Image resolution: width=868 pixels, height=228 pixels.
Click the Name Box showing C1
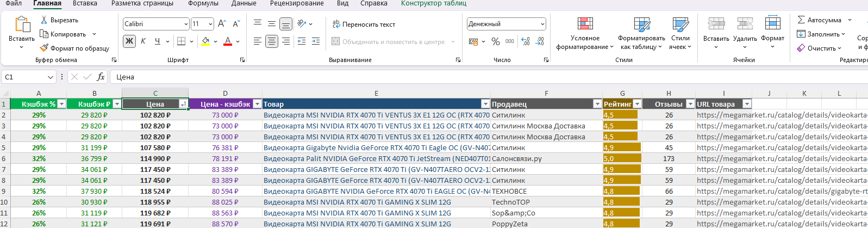coord(24,77)
